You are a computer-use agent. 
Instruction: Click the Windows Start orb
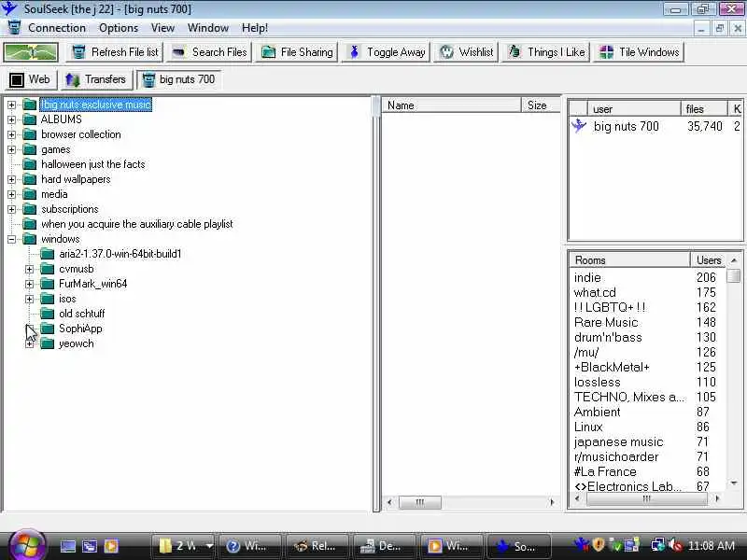click(27, 545)
